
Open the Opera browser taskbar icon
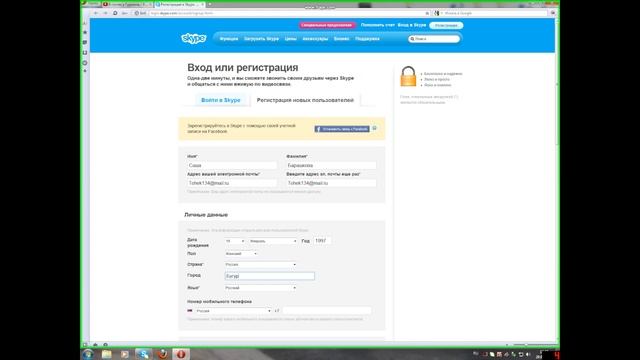[181, 354]
